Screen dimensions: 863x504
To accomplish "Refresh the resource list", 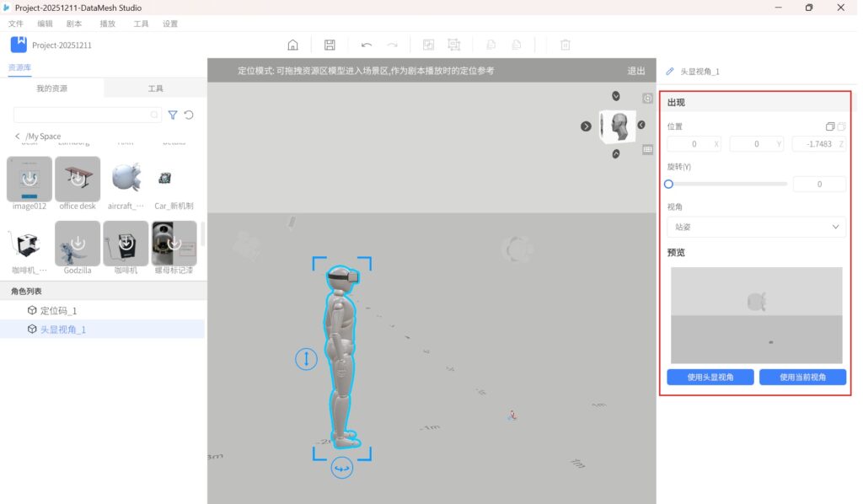I will pos(189,115).
